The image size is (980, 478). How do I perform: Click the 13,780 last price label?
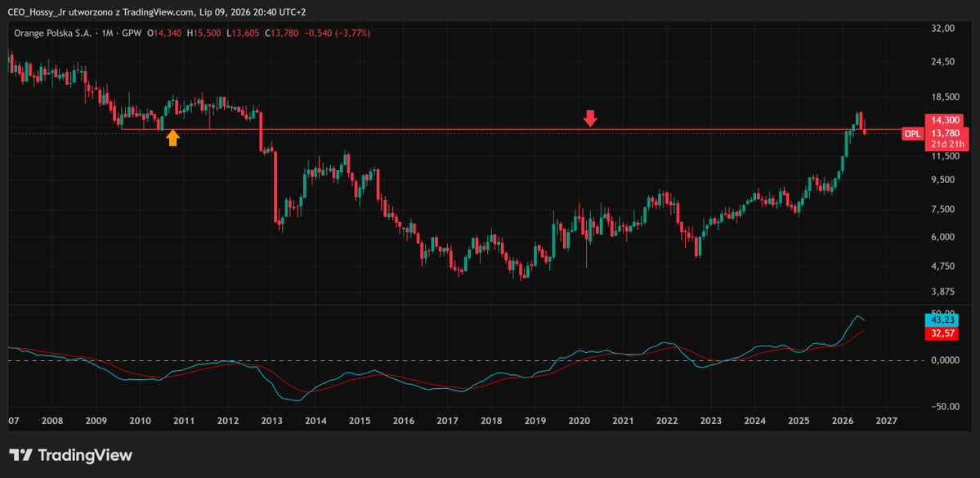point(945,133)
